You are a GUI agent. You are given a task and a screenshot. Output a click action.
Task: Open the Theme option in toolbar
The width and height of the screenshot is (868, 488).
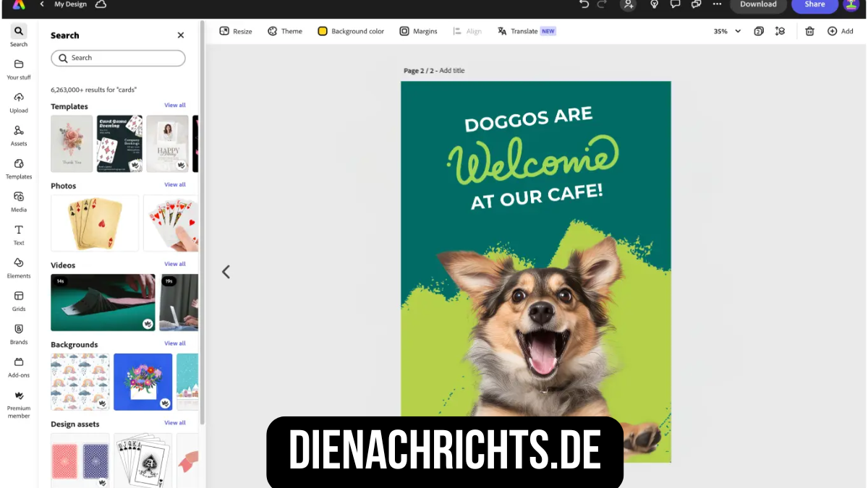pos(284,31)
